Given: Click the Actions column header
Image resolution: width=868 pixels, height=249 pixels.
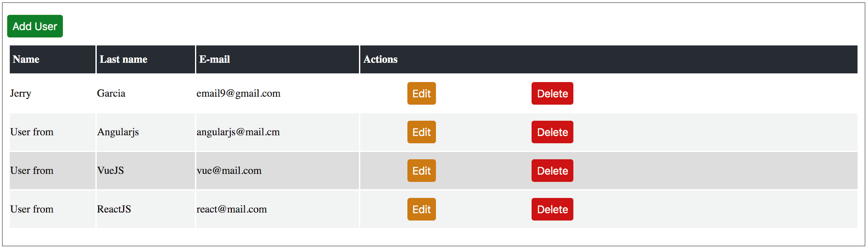Looking at the screenshot, I should (381, 59).
